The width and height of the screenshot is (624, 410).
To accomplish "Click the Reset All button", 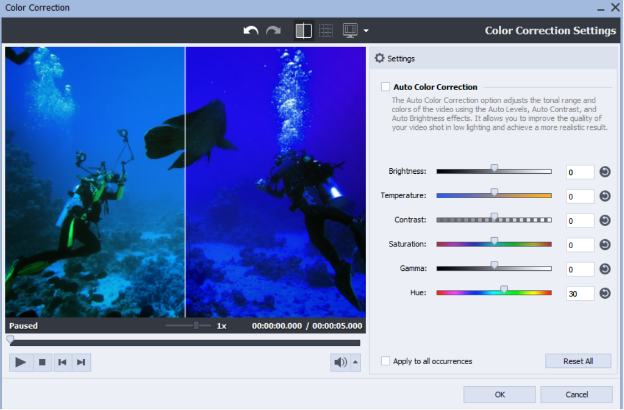I will tap(578, 361).
